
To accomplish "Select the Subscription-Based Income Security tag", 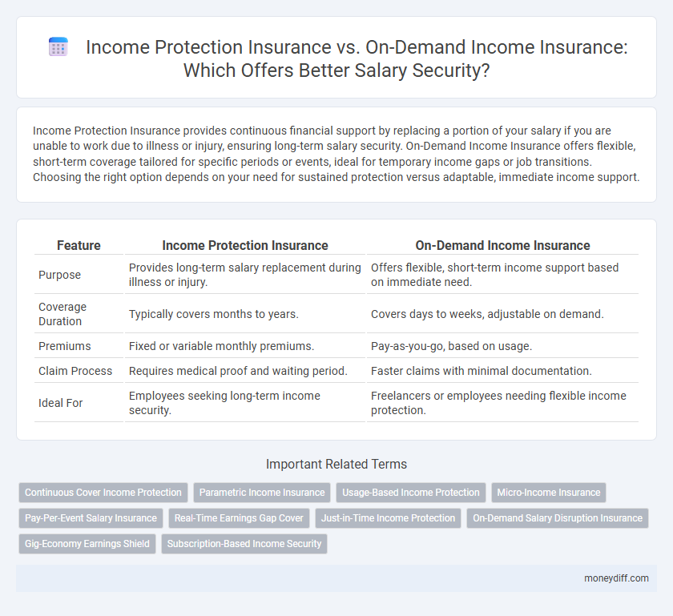I will point(244,543).
